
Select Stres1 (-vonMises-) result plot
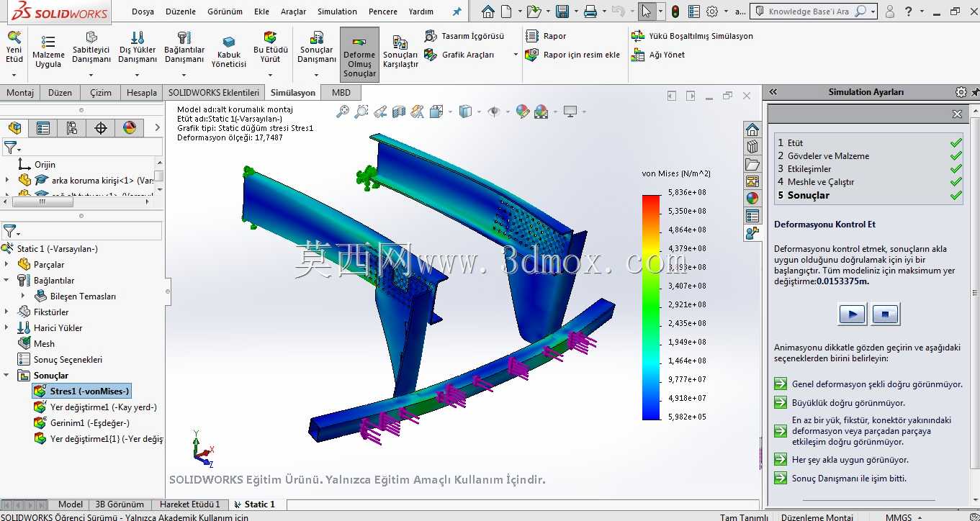pyautogui.click(x=82, y=391)
